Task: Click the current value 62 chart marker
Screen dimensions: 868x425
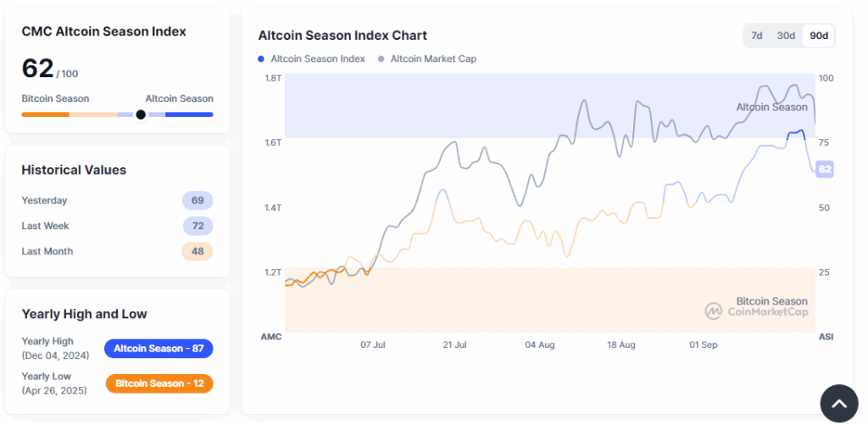Action: 825,170
